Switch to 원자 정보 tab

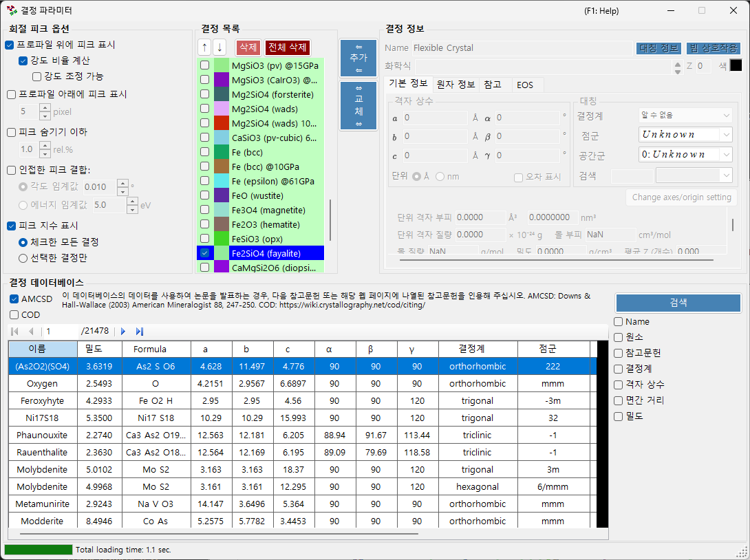tap(456, 85)
